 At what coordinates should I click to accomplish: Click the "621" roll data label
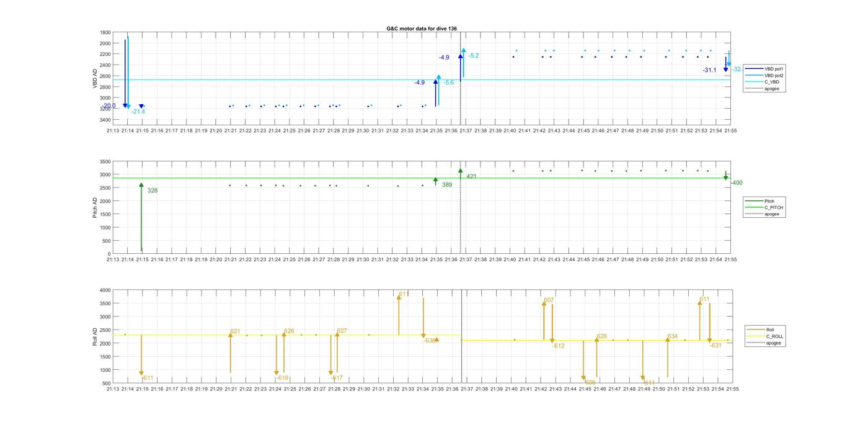[x=235, y=331]
